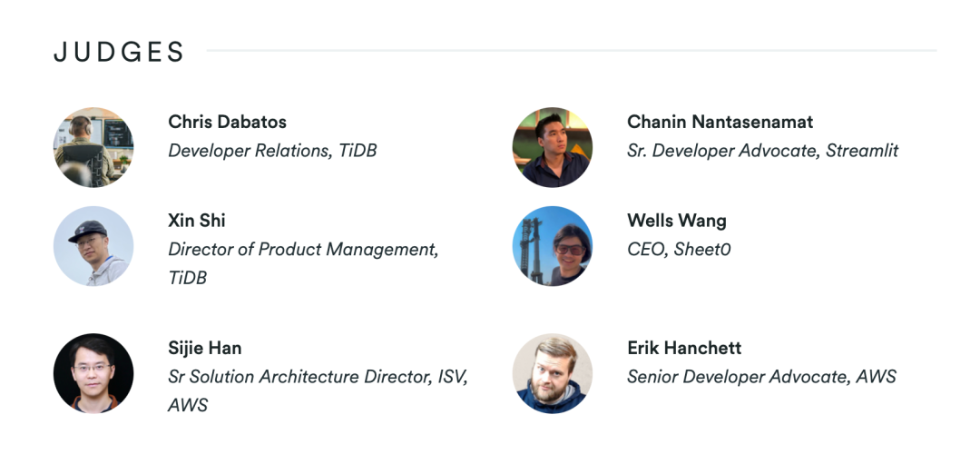
Task: Open the Wells Wang name link
Action: pyautogui.click(x=676, y=221)
